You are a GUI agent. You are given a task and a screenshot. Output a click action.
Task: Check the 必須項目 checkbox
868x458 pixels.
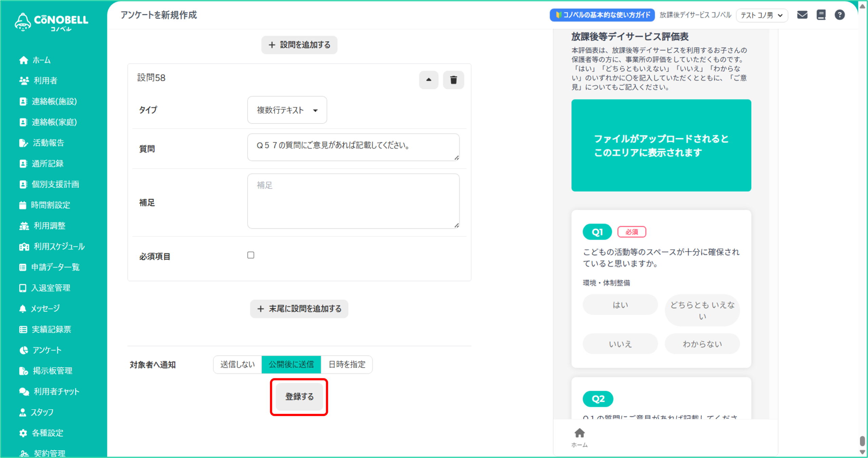pos(251,255)
